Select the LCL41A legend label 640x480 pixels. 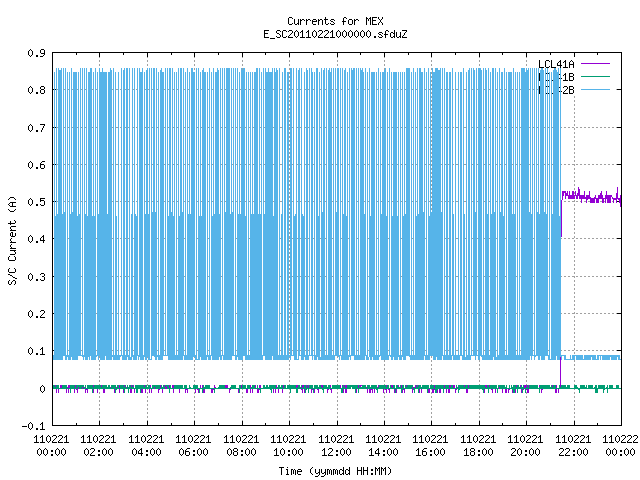[556, 64]
